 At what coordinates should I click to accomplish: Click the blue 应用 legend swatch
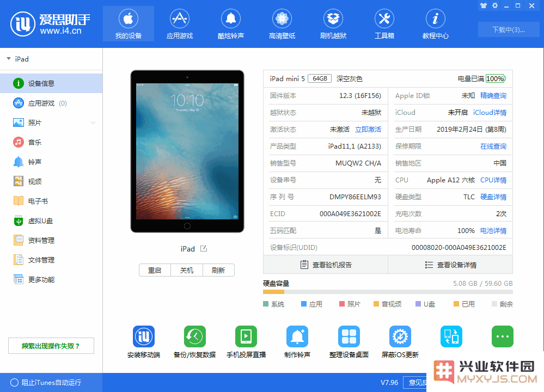click(x=303, y=304)
